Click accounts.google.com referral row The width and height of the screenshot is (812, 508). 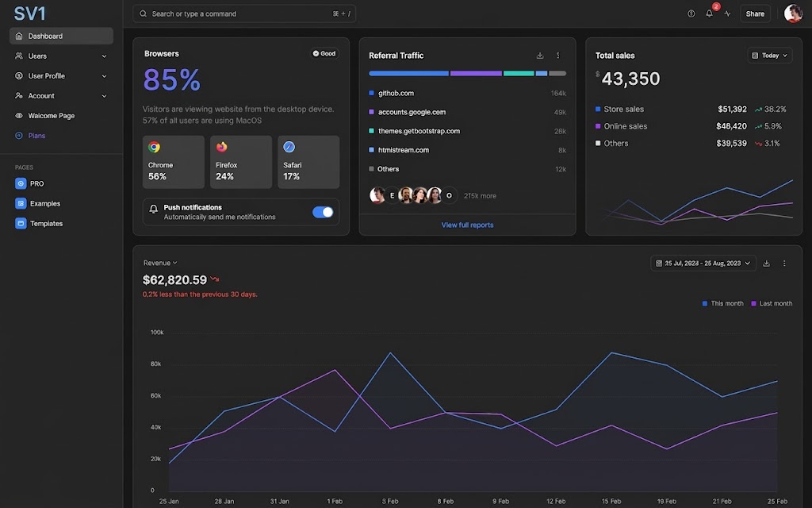click(467, 112)
